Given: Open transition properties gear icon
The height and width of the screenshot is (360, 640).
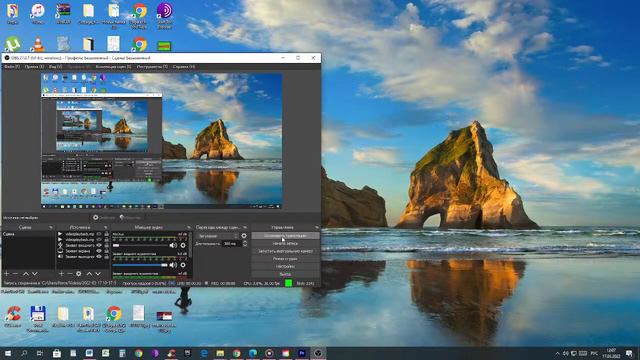Looking at the screenshot, I should point(244,236).
